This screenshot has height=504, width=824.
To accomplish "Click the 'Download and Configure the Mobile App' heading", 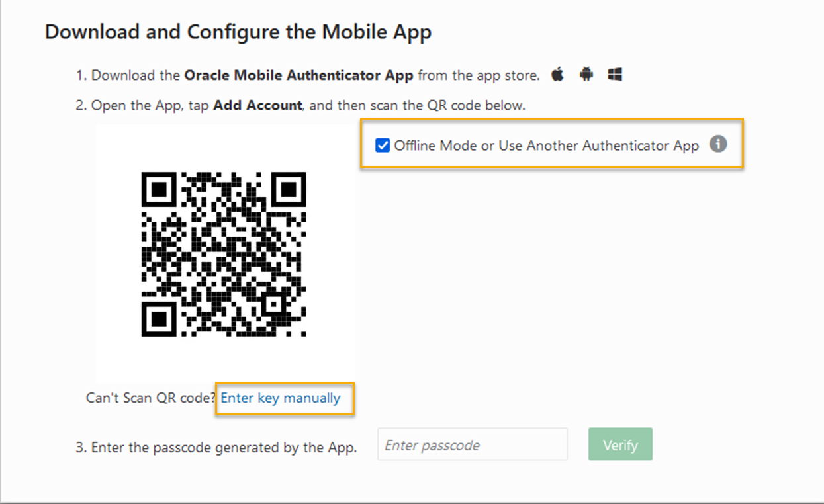I will 238,32.
